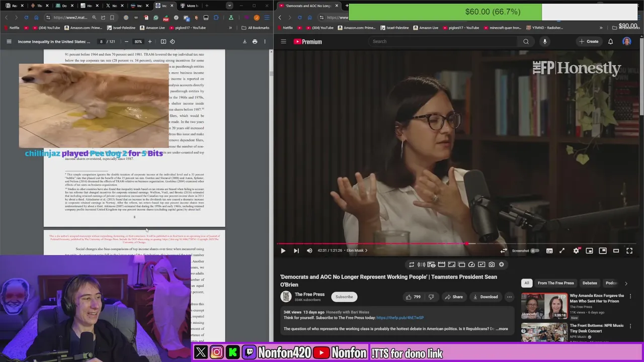The width and height of the screenshot is (644, 362).
Task: Go to home page in left browser
Action: tap(36, 18)
